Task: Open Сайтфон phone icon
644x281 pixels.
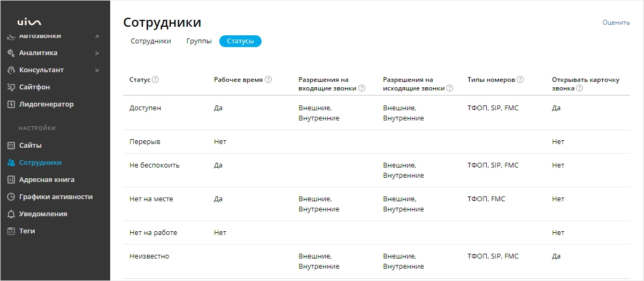Action: coord(11,87)
